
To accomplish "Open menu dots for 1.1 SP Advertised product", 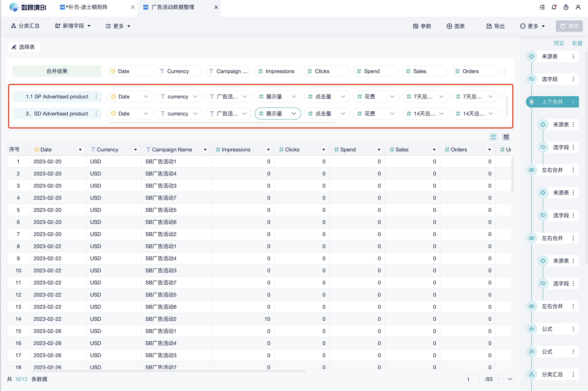I will (x=96, y=97).
